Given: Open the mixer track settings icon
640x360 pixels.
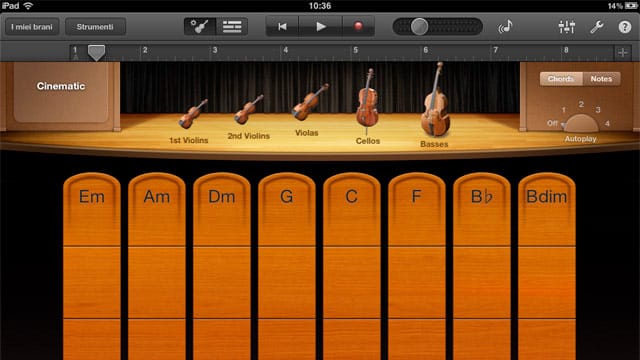Looking at the screenshot, I should tap(567, 27).
